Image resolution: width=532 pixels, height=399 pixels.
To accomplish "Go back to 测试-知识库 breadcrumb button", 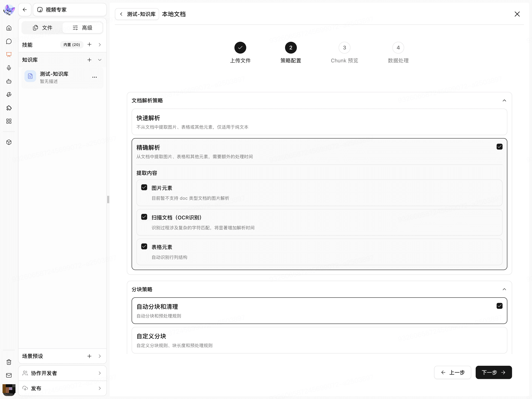I will click(137, 14).
